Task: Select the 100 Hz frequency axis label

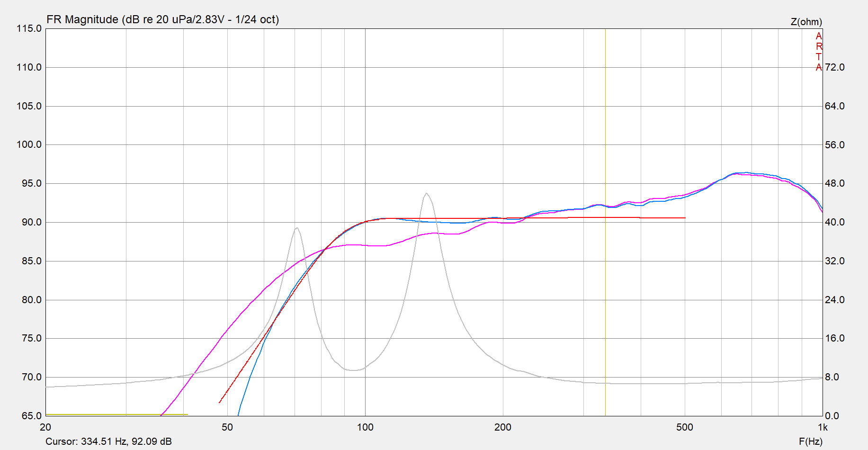Action: (365, 427)
